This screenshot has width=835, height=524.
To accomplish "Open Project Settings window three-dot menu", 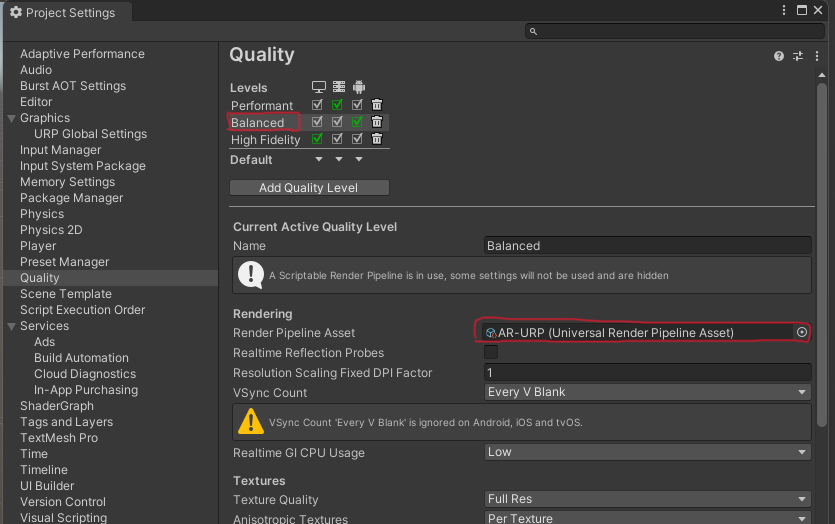I will 784,10.
